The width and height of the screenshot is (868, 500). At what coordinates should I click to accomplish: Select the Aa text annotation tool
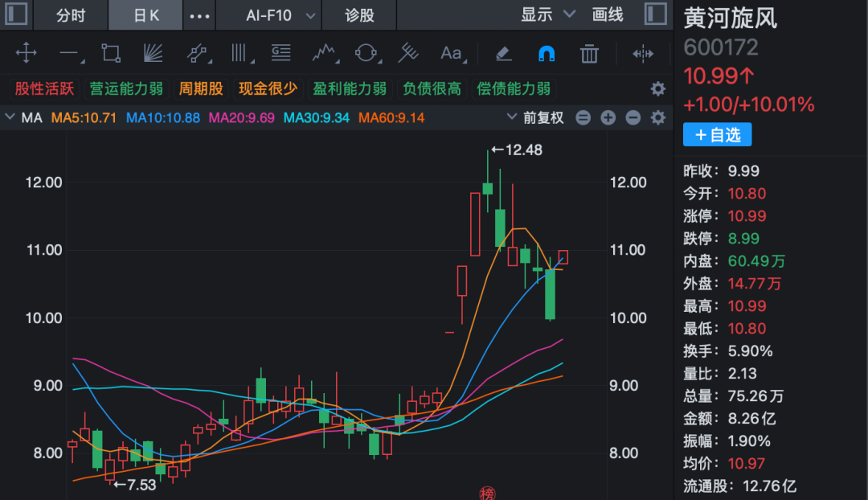[x=452, y=54]
